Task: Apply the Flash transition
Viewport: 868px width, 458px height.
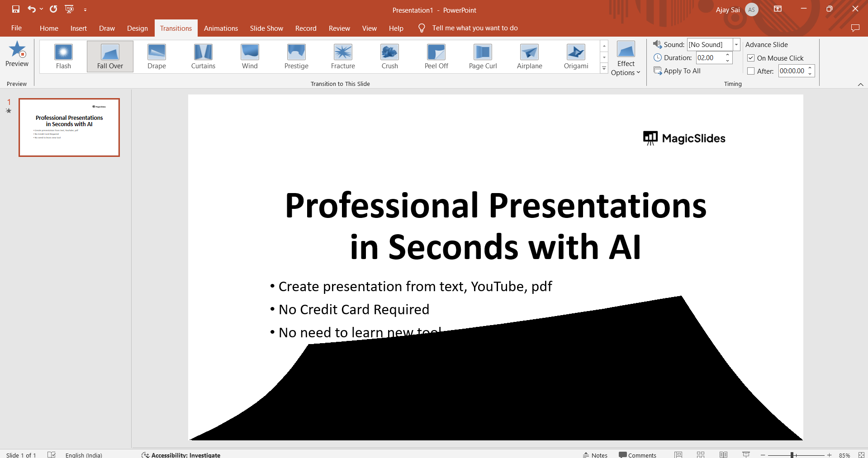Action: (x=63, y=57)
